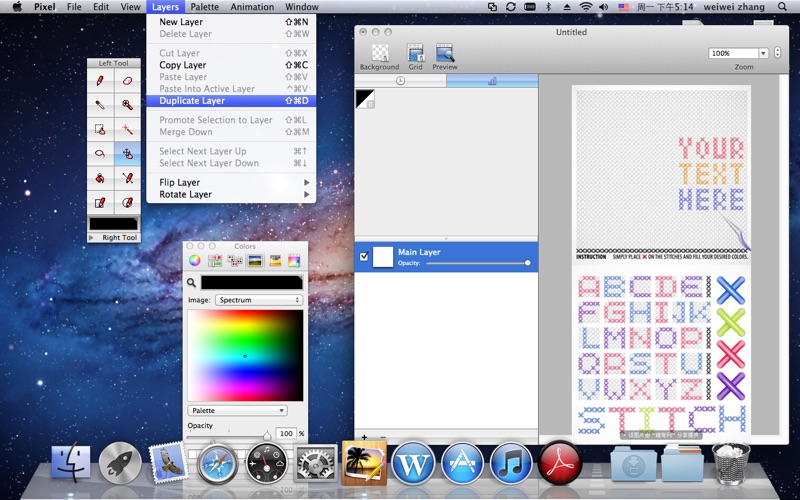Click the Wi-Fi status icon

pyautogui.click(x=586, y=7)
